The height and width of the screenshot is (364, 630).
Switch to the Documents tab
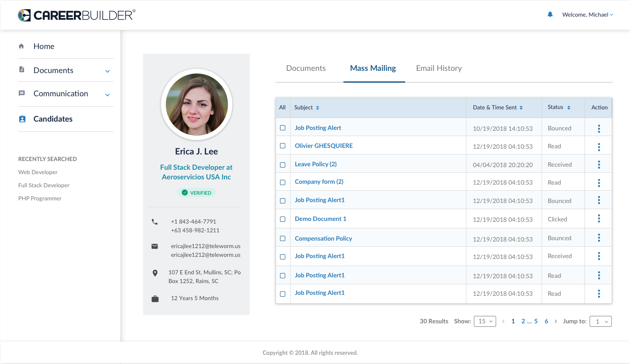[306, 68]
